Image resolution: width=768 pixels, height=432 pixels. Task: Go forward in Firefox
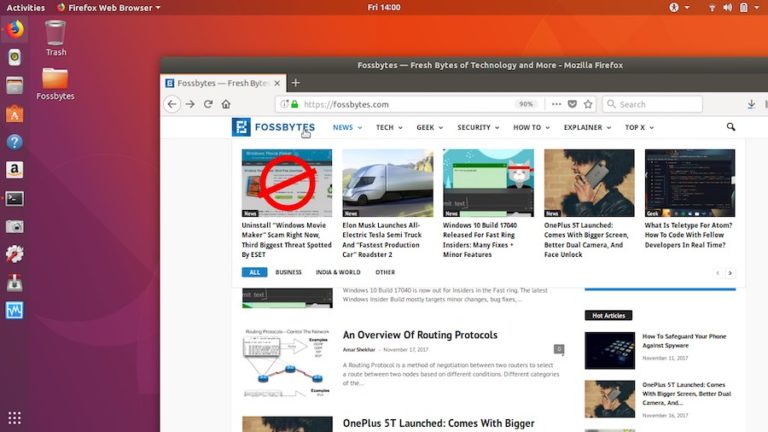(x=190, y=104)
